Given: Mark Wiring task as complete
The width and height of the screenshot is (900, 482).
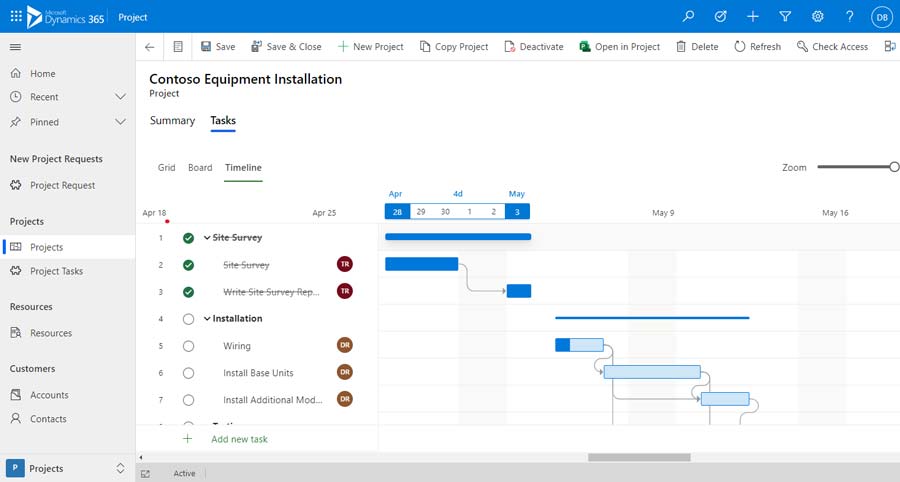Looking at the screenshot, I should (x=188, y=346).
